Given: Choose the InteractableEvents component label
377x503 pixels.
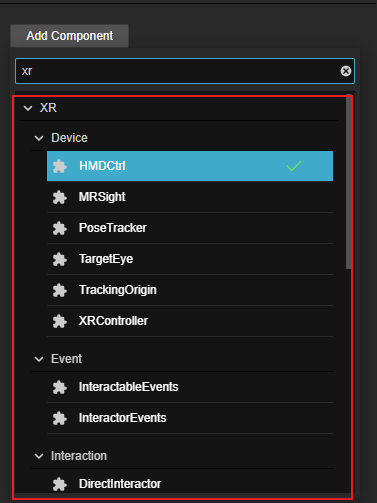Looking at the screenshot, I should tap(129, 387).
